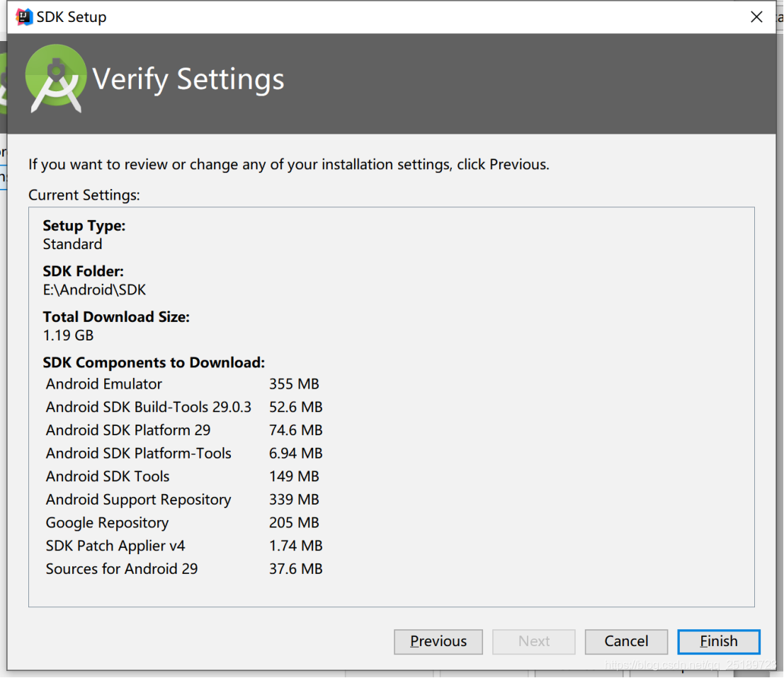Click the 'Standard' setup type value
Viewport: 784px width, 678px height.
[72, 244]
